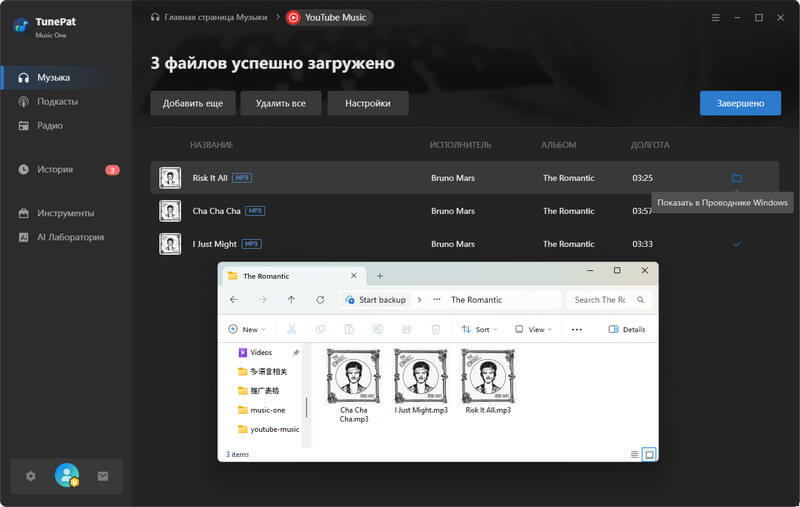The width and height of the screenshot is (800, 507).
Task: Switch Explorer to details list view
Action: point(634,454)
